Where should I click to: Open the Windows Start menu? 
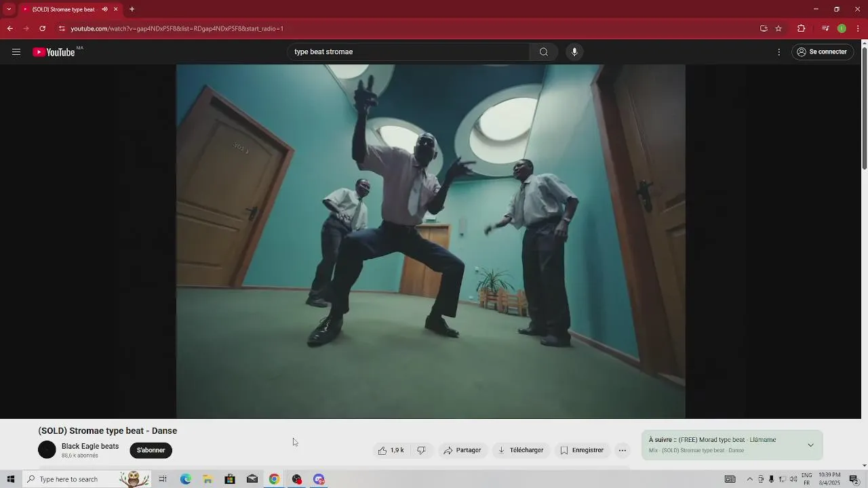point(10,479)
